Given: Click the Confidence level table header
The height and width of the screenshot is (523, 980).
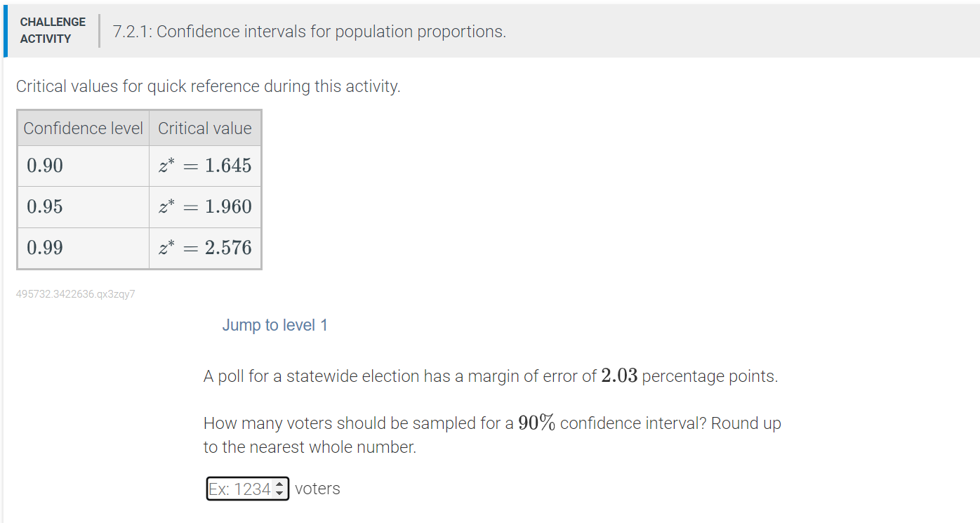Looking at the screenshot, I should pyautogui.click(x=83, y=128).
